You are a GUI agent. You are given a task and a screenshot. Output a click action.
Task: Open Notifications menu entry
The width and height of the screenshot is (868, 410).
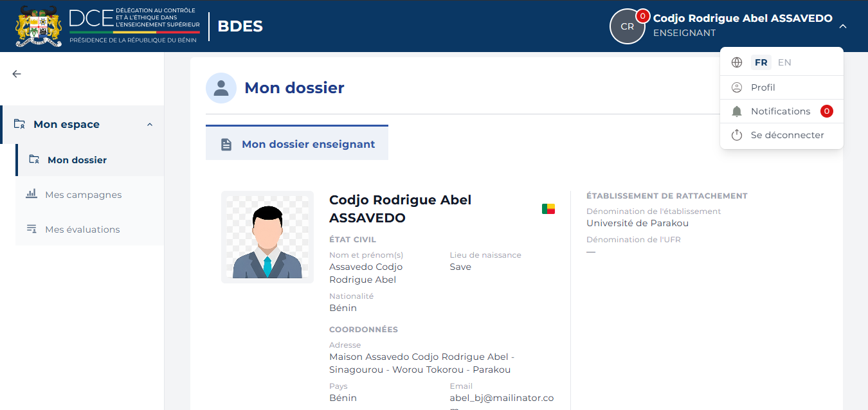click(x=781, y=111)
